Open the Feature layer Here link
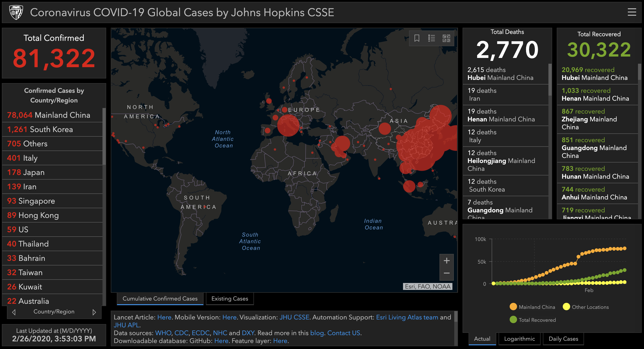Image resolution: width=644 pixels, height=349 pixels. point(280,341)
